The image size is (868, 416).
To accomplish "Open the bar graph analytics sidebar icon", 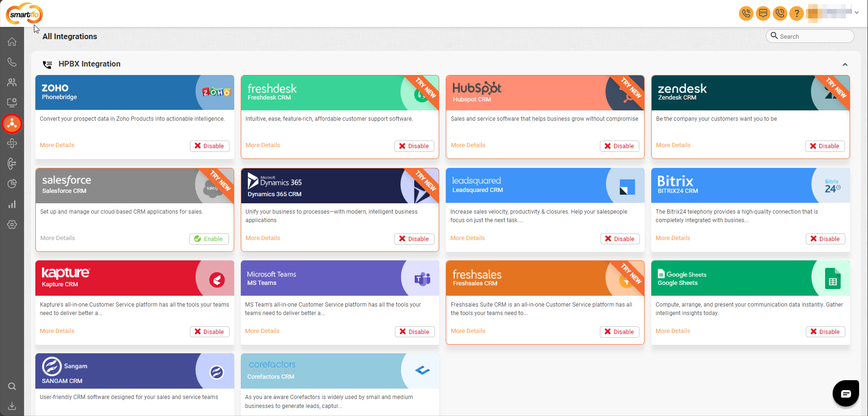I will click(x=12, y=204).
